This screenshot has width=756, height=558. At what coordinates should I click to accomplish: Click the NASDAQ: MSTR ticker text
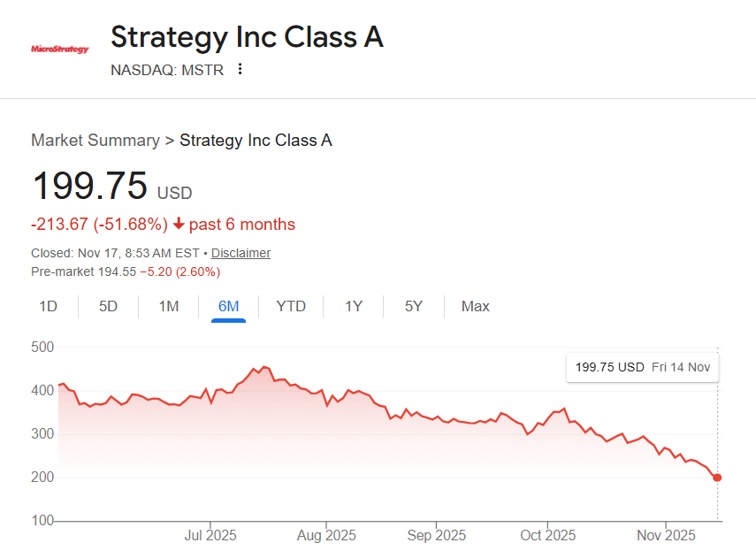point(167,69)
